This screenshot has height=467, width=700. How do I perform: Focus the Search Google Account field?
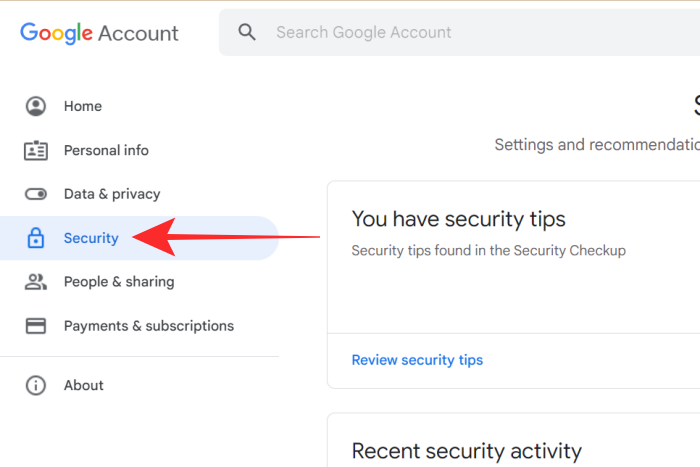[x=460, y=32]
